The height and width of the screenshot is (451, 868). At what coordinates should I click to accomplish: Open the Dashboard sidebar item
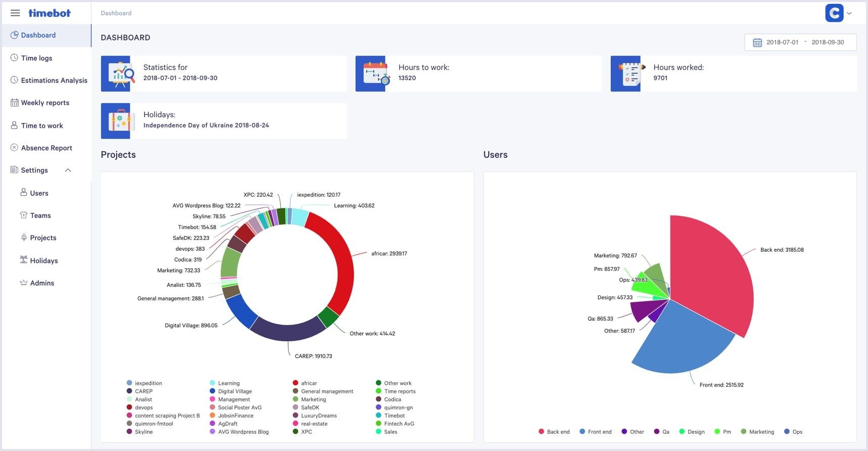tap(46, 35)
